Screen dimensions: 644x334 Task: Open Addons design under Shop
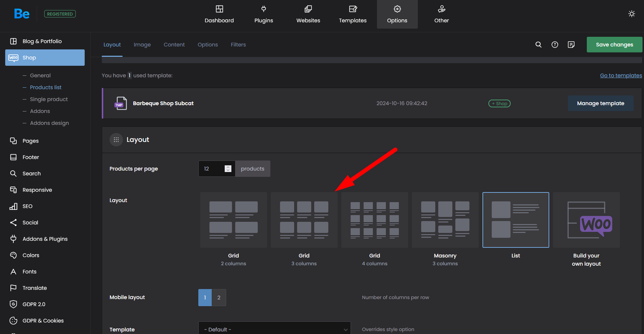coord(49,123)
